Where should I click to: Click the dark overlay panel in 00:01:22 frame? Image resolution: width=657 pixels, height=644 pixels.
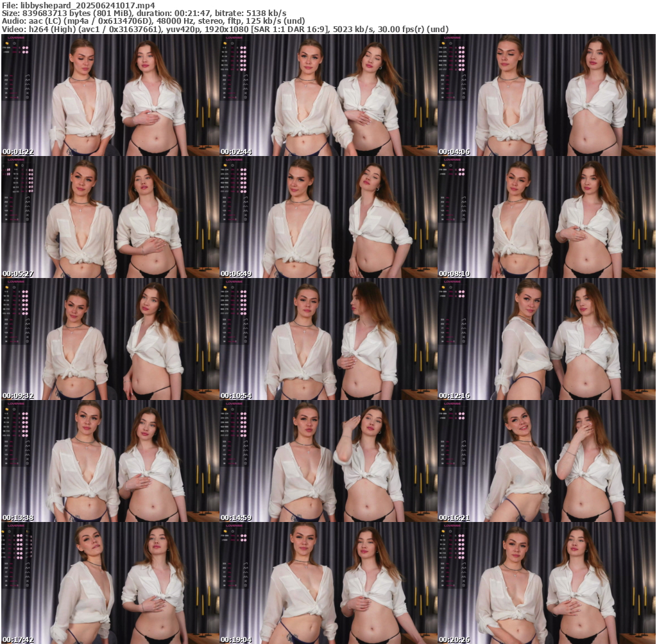coord(17,71)
